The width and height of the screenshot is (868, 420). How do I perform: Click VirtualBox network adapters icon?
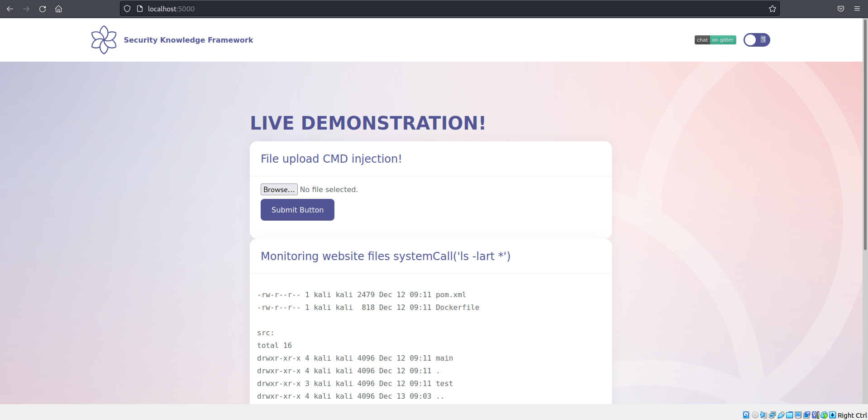coord(772,415)
